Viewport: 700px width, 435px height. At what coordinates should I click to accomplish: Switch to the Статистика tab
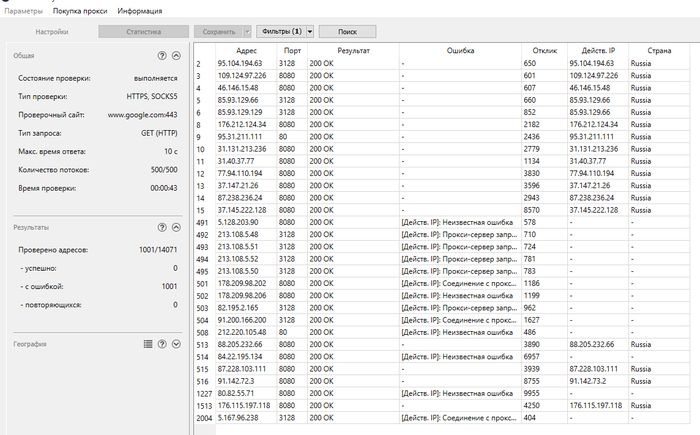click(x=143, y=32)
